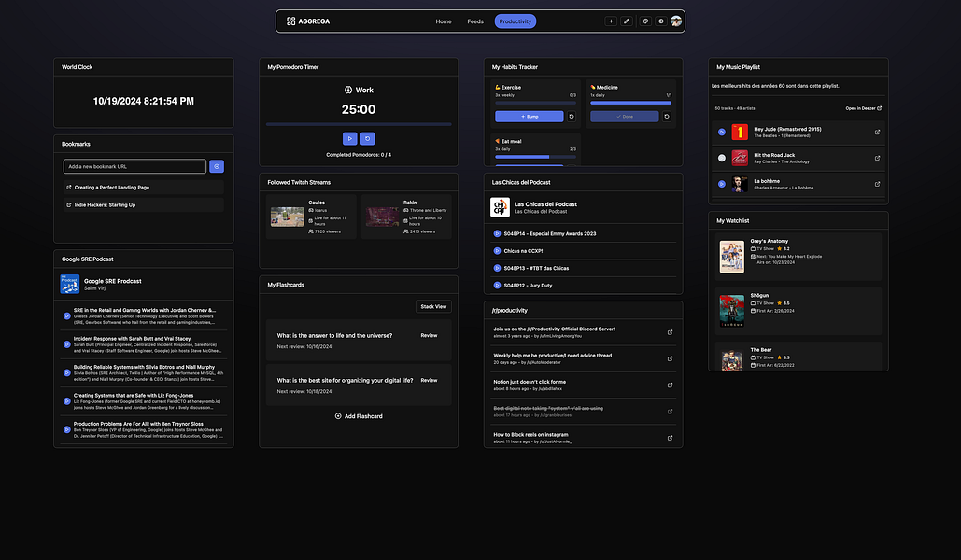961x560 pixels.
Task: Play episode Chicas na CCXP!
Action: pyautogui.click(x=497, y=250)
